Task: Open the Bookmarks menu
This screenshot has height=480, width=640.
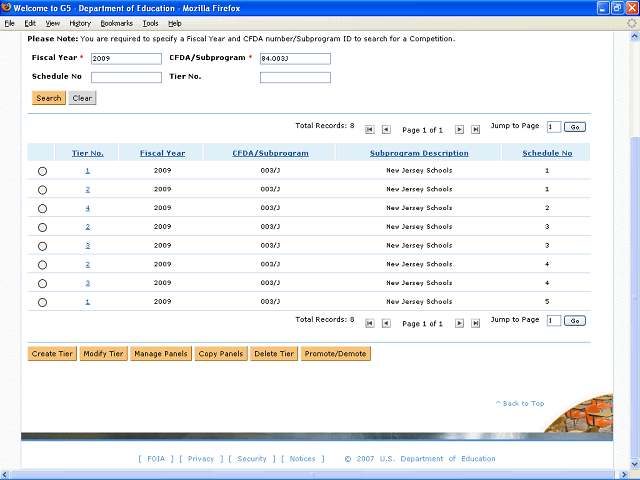Action: (115, 23)
